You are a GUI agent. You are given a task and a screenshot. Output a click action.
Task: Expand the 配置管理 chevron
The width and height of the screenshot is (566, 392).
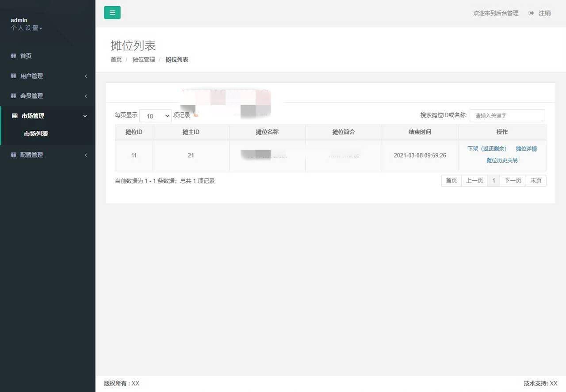[x=86, y=155]
